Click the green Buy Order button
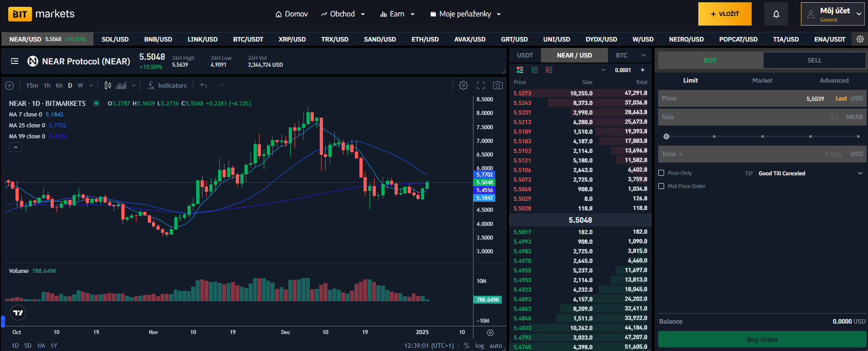Image resolution: width=868 pixels, height=351 pixels. (x=762, y=340)
